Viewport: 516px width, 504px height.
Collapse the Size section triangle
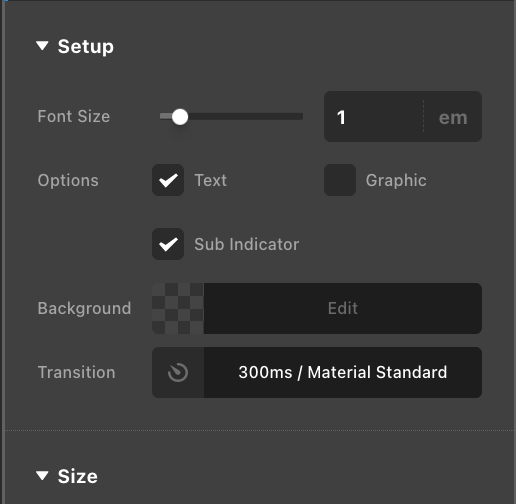tap(42, 476)
